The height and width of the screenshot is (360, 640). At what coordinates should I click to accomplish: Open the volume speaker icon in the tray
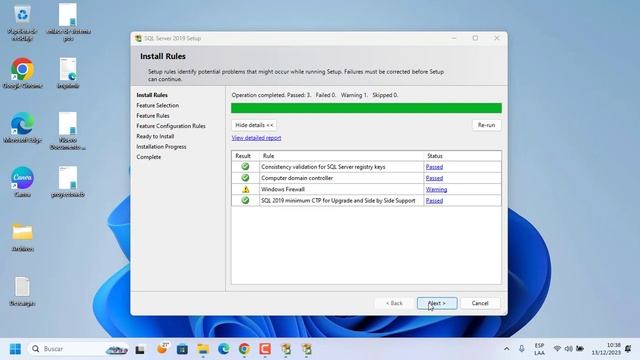568,349
